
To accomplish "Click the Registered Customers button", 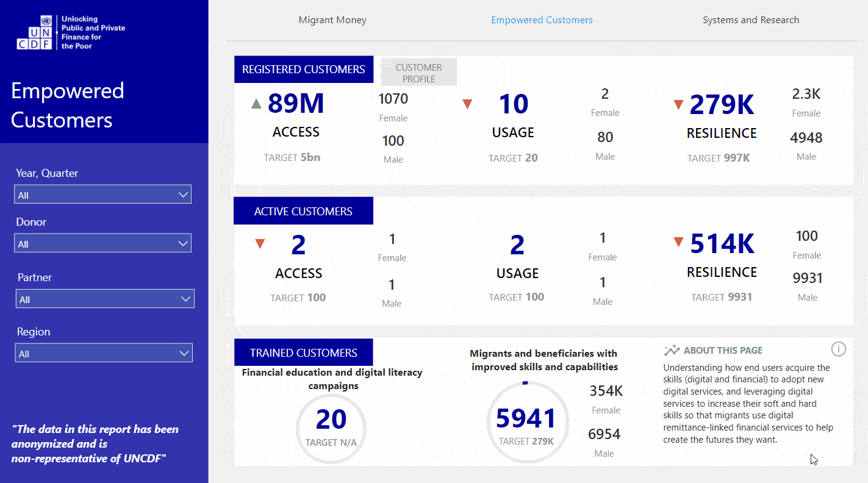I will 303,70.
